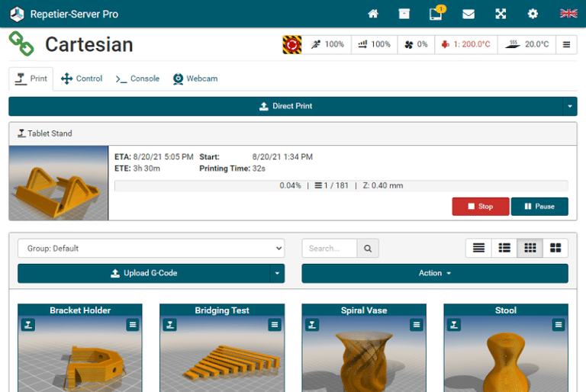Switch to simple list view
This screenshot has width=586, height=392.
478,248
